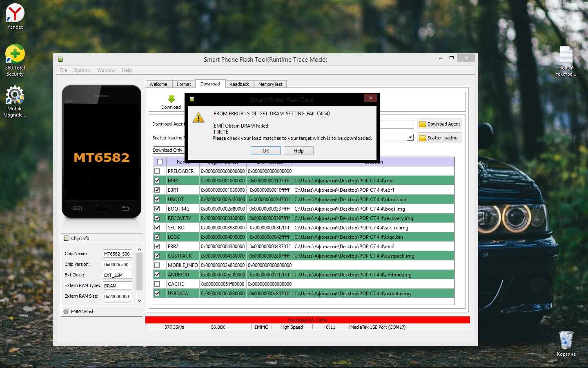This screenshot has height=368, width=588.
Task: Open the text document on desktop
Action: point(566,55)
